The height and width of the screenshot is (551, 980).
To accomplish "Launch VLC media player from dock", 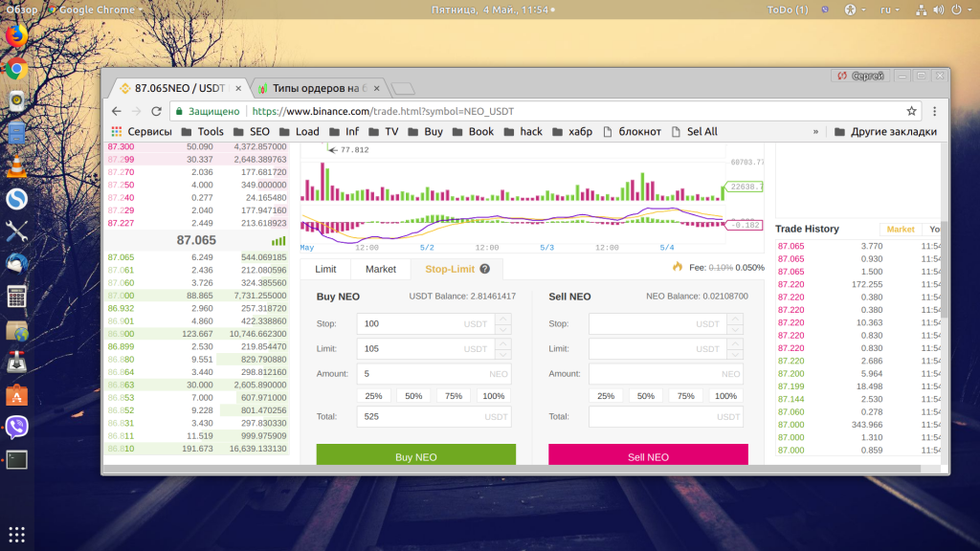I will point(16,166).
